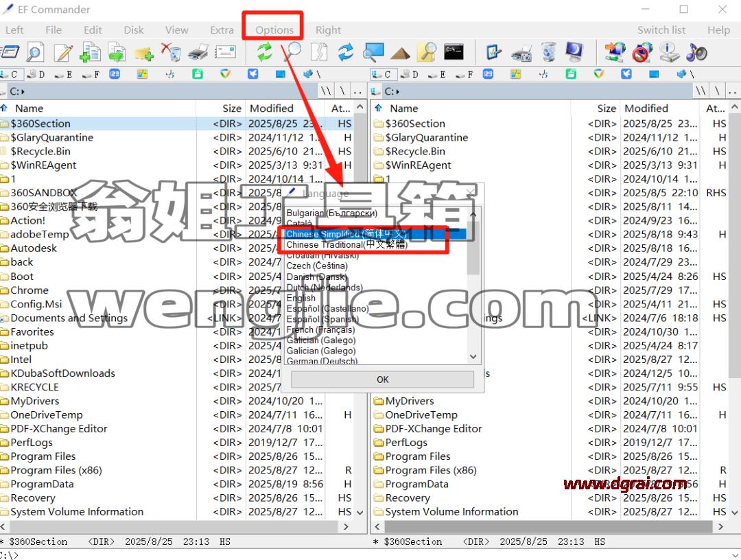Open the View menu
Screen dimensions: 741x560
pos(177,30)
